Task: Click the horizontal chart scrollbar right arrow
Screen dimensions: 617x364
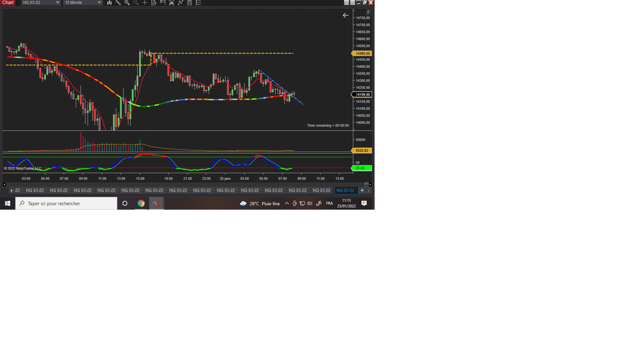Action: pyautogui.click(x=370, y=185)
